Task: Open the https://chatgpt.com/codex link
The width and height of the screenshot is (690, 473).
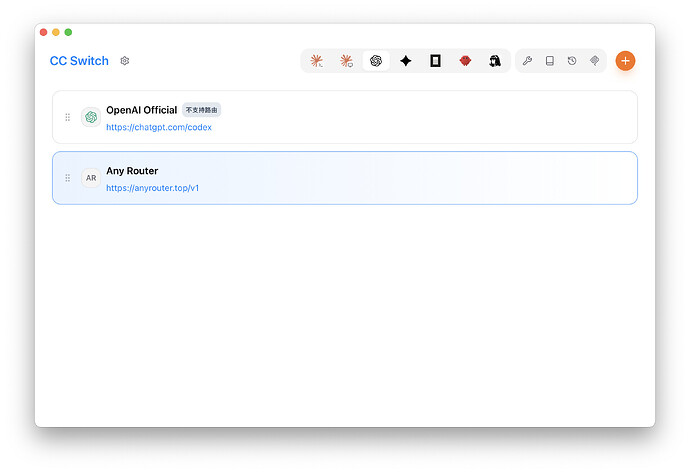Action: (x=159, y=127)
